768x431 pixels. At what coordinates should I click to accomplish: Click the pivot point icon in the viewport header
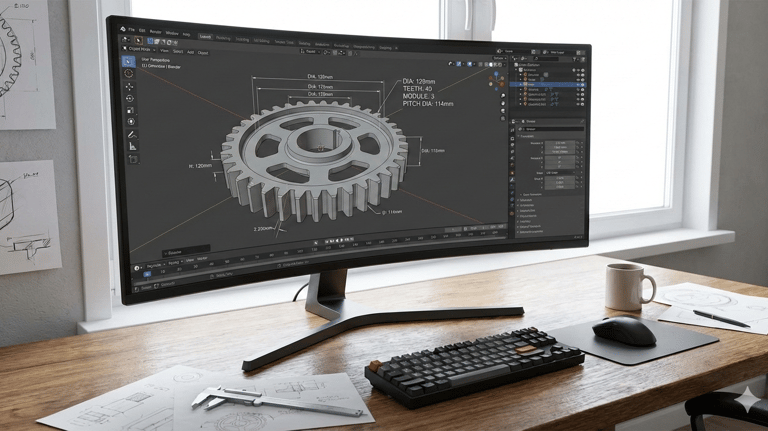click(x=327, y=52)
